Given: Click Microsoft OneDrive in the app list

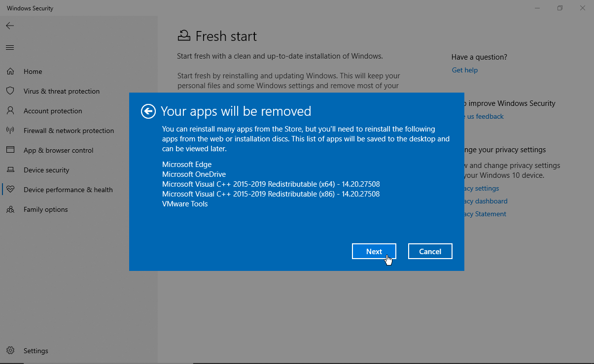Looking at the screenshot, I should tap(194, 174).
